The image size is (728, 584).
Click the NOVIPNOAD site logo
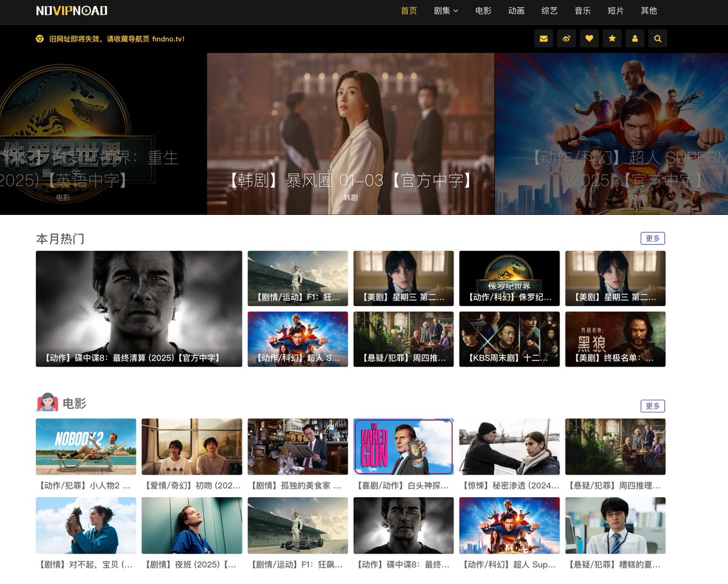coord(72,10)
